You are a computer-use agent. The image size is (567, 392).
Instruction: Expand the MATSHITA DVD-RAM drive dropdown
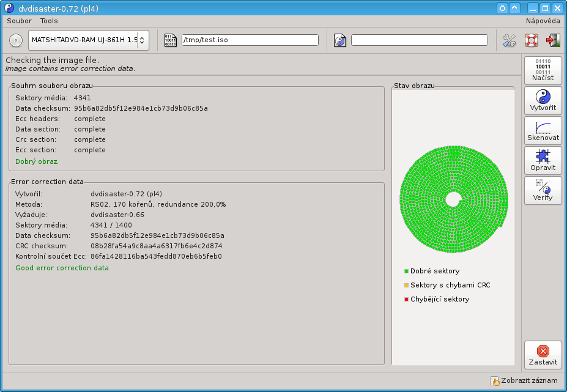click(89, 40)
